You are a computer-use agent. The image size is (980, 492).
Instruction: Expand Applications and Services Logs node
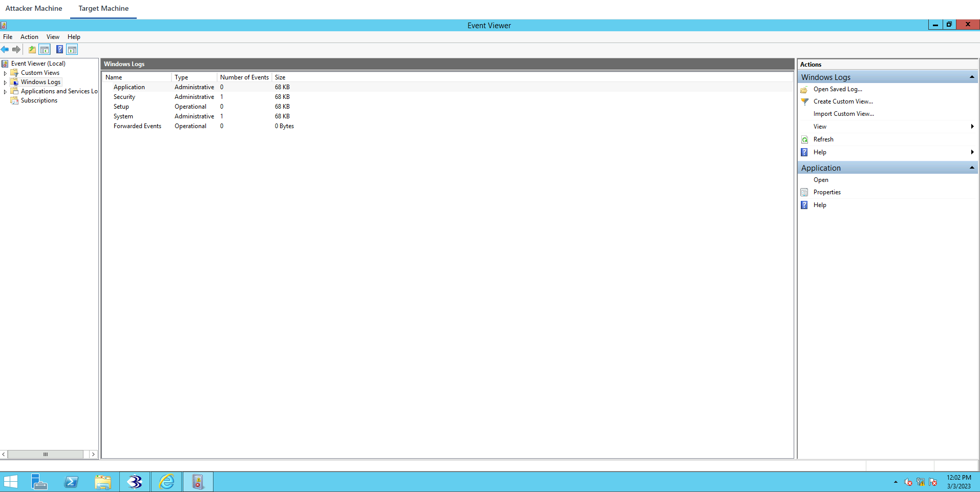point(5,92)
